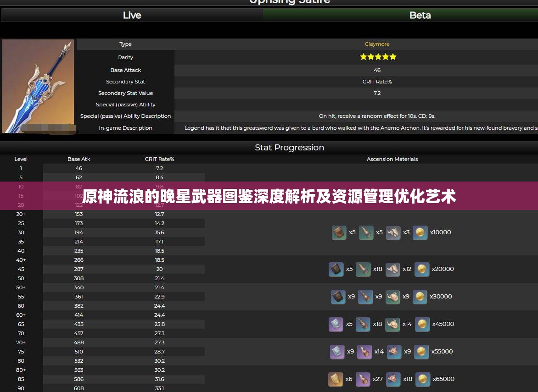538x392 pixels.
Task: Click CRIT rate value 8.4
Action: 160,177
